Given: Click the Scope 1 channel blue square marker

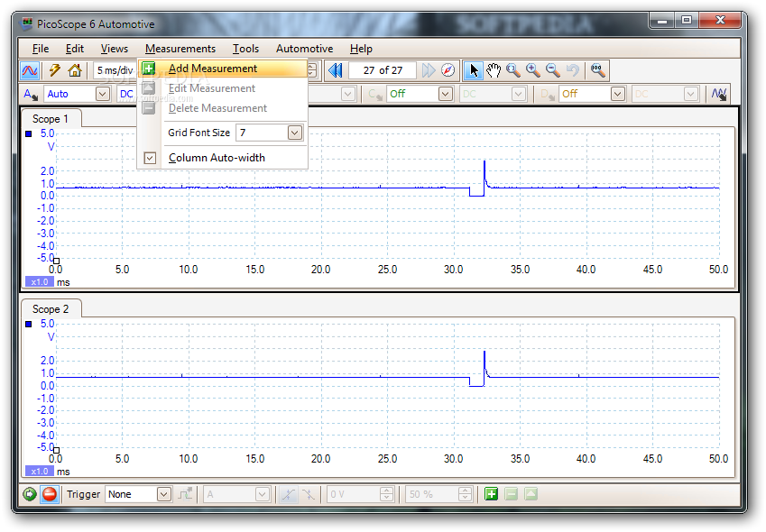Looking at the screenshot, I should tap(28, 133).
